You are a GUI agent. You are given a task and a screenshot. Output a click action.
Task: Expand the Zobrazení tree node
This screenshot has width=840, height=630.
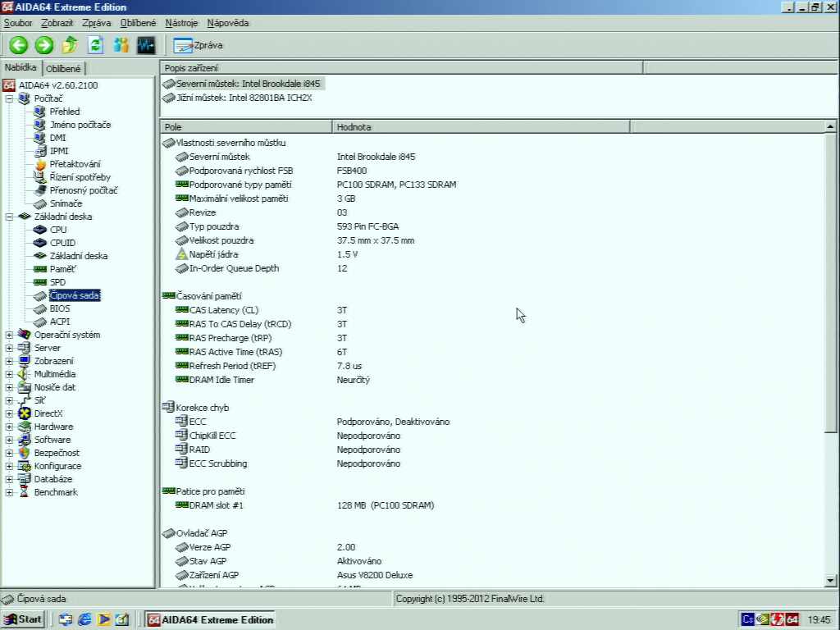click(9, 361)
